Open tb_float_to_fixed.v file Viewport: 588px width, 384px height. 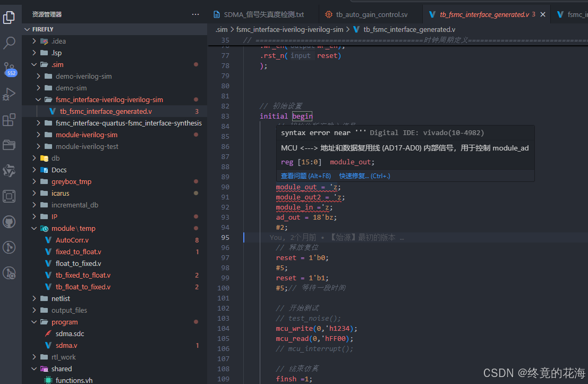click(x=115, y=287)
